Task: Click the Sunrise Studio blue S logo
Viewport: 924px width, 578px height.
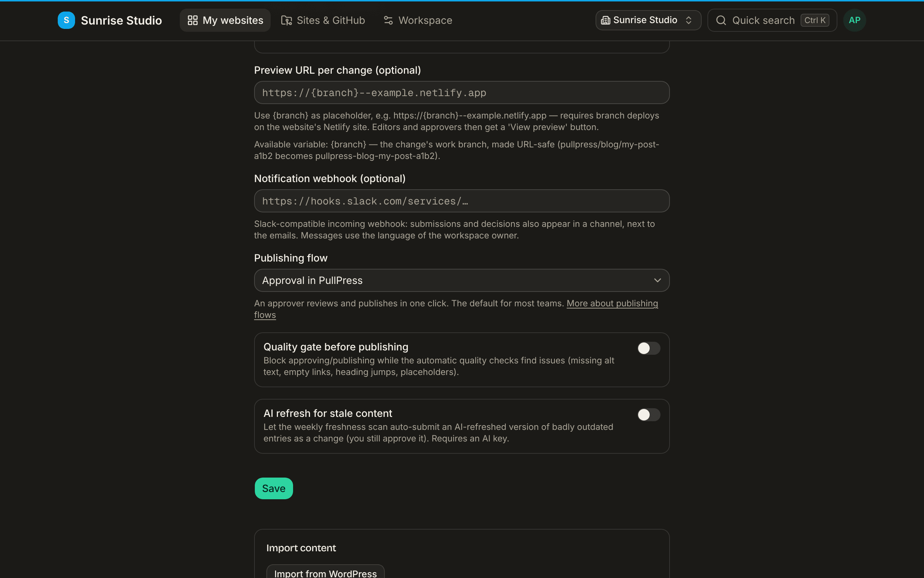Action: coord(66,20)
